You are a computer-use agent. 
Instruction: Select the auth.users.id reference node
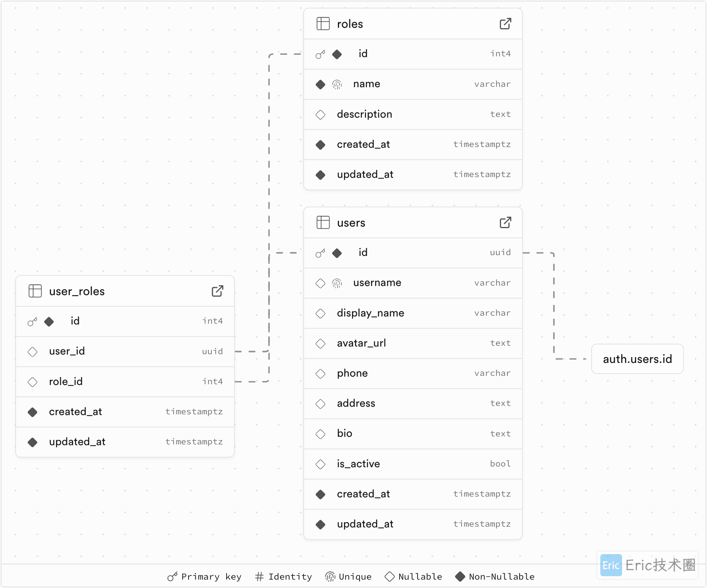[x=637, y=359]
